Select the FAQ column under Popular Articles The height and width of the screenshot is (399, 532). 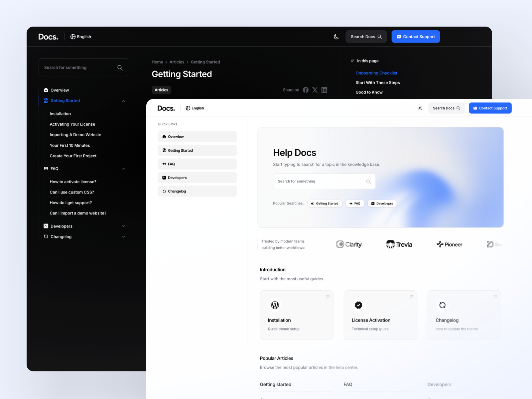tap(348, 384)
